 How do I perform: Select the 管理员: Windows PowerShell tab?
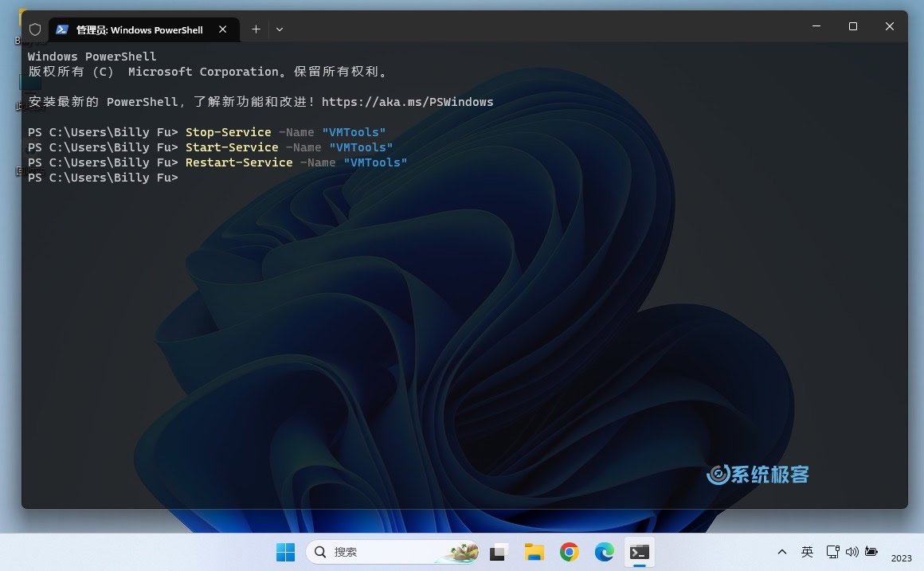(x=144, y=29)
